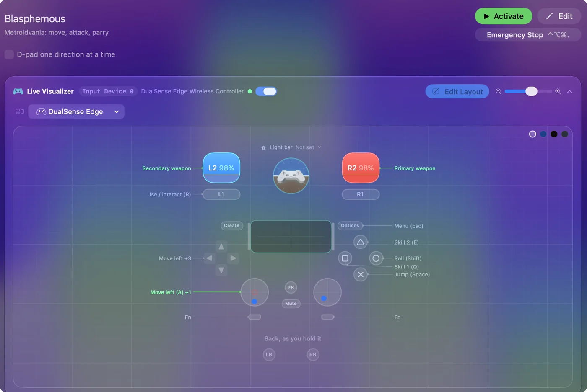Select the Options button
The image size is (587, 392).
[350, 226]
